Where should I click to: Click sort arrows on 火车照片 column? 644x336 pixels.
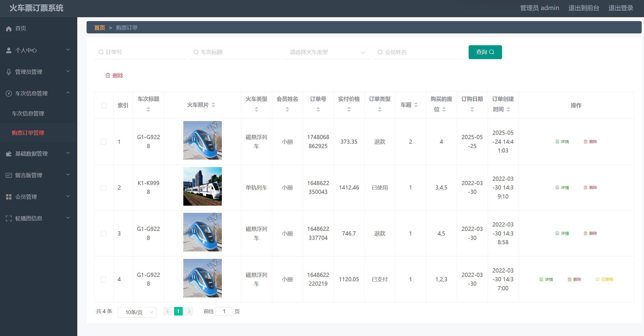pyautogui.click(x=213, y=105)
